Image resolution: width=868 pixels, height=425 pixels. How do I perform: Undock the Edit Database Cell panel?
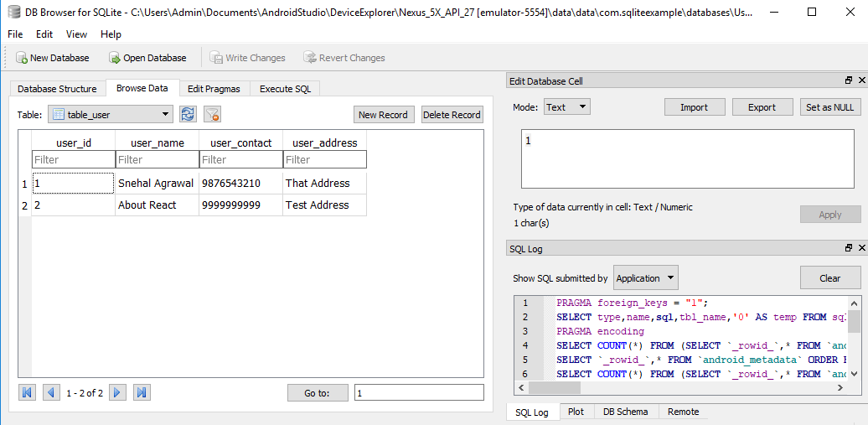pyautogui.click(x=849, y=81)
